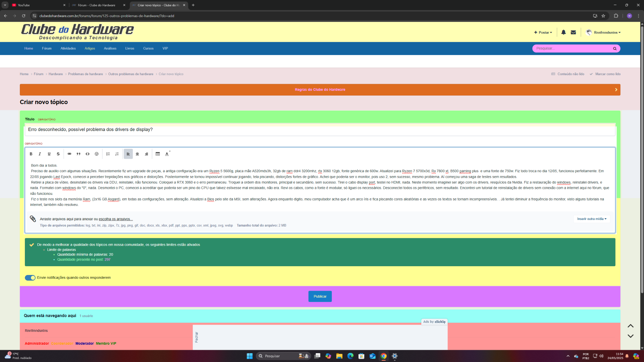Viewport: 644px width, 362px height.
Task: Open Artigos in navigation bar
Action: tap(90, 48)
